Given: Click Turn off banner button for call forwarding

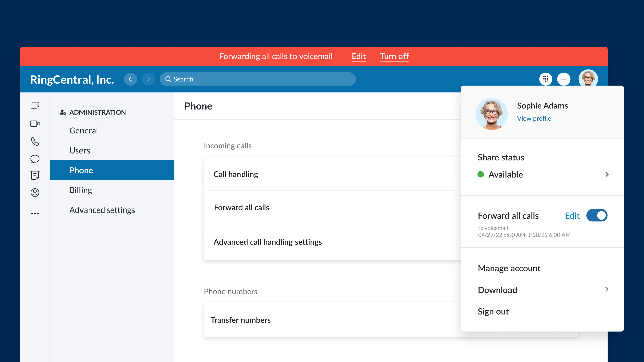Looking at the screenshot, I should coord(394,56).
